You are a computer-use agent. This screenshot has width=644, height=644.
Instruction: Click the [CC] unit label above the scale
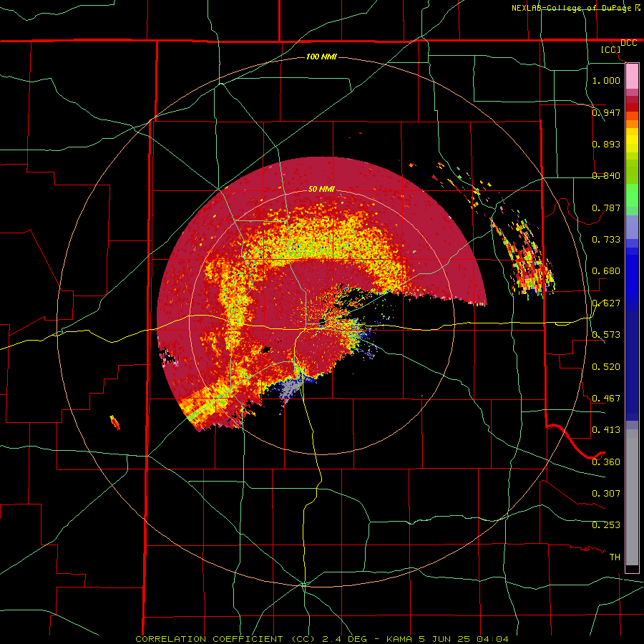611,49
